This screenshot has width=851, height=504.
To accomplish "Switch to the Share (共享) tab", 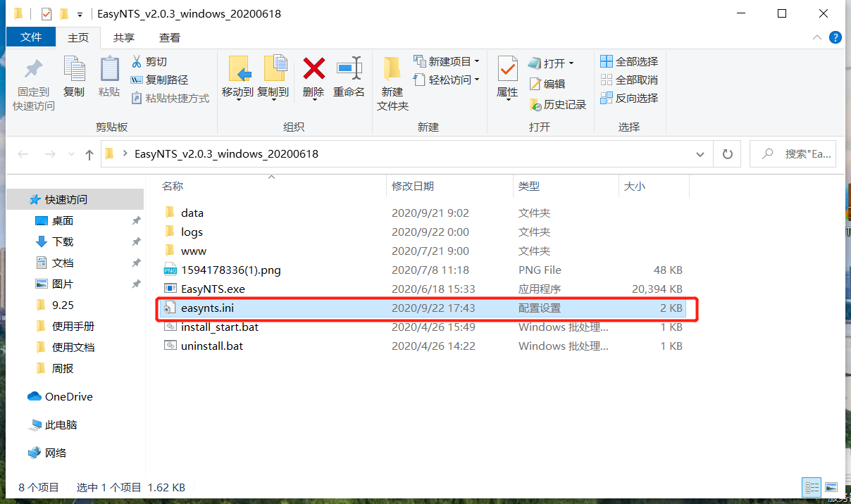I will point(124,38).
